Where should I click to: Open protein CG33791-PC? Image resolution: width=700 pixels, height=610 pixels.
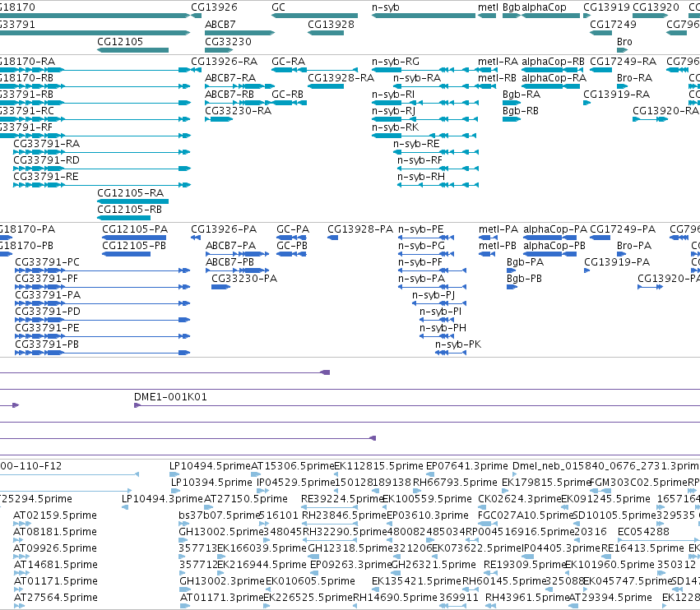point(48,262)
